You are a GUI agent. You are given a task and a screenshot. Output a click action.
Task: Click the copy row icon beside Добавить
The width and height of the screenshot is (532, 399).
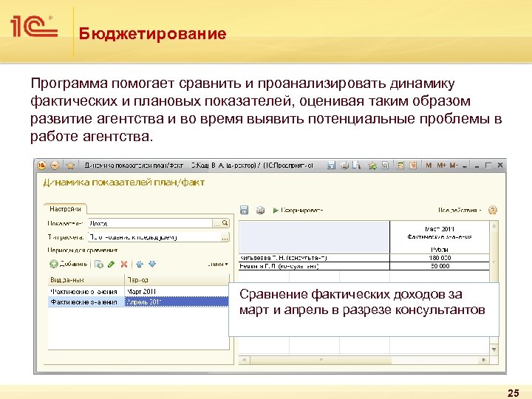[x=99, y=264]
